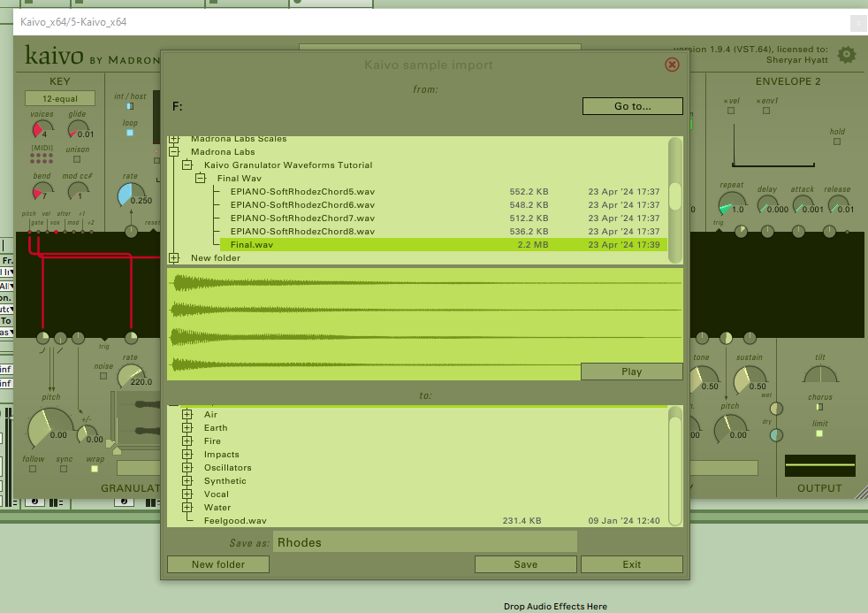Expand the Water destination folder
Screen dimensions: 868x613
187,507
